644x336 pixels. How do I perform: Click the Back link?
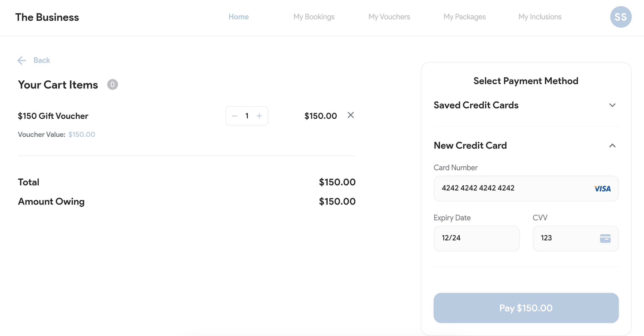point(42,60)
